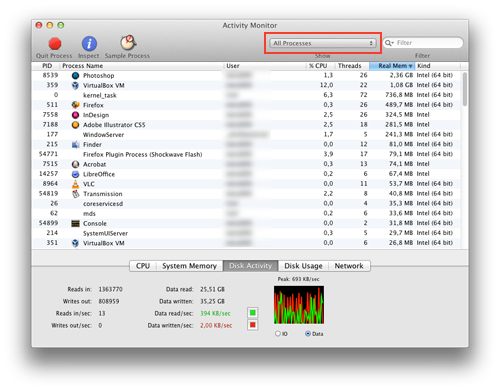Click the green data read color swatch
This screenshot has width=500, height=391.
pos(253,313)
